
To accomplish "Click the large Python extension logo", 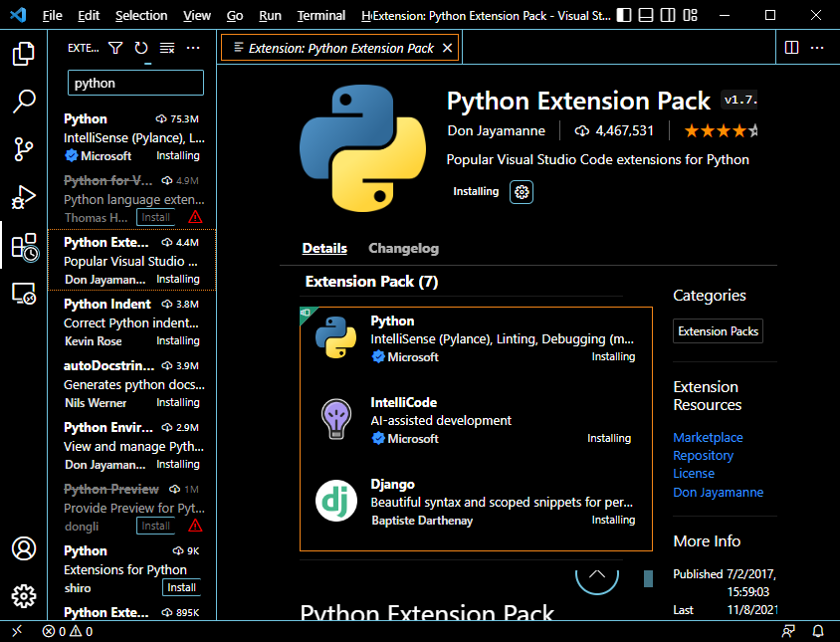I will pos(362,148).
